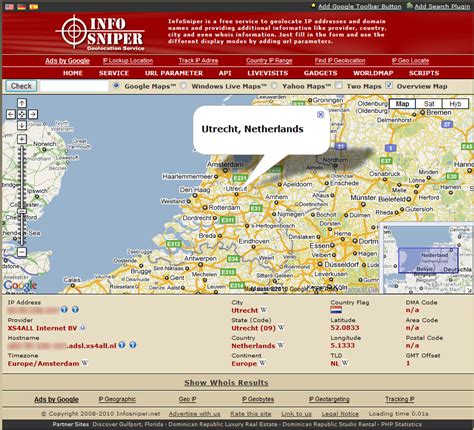Switch map view to Map
This screenshot has height=430, width=474.
[x=402, y=104]
